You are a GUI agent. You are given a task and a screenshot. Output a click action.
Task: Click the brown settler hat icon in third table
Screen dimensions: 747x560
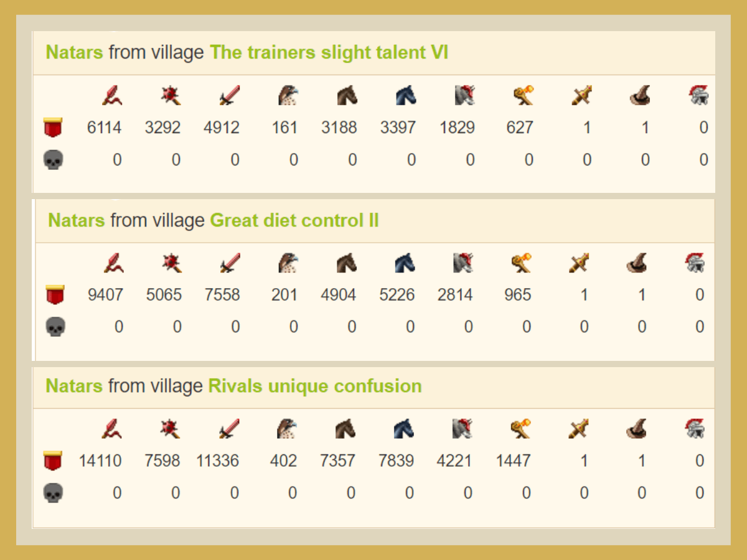pyautogui.click(x=638, y=429)
